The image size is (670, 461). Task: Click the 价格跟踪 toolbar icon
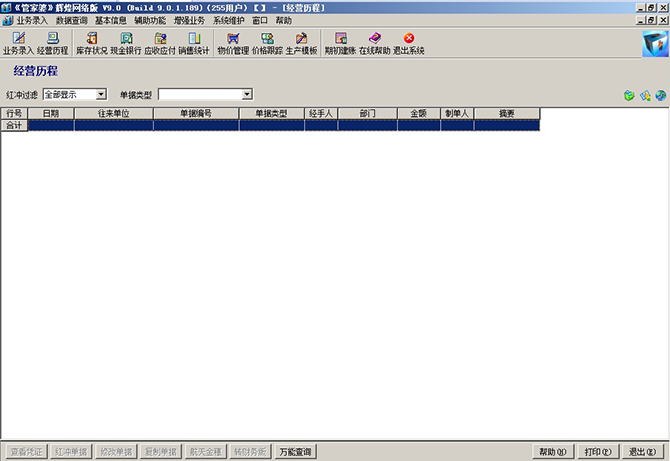(x=267, y=43)
